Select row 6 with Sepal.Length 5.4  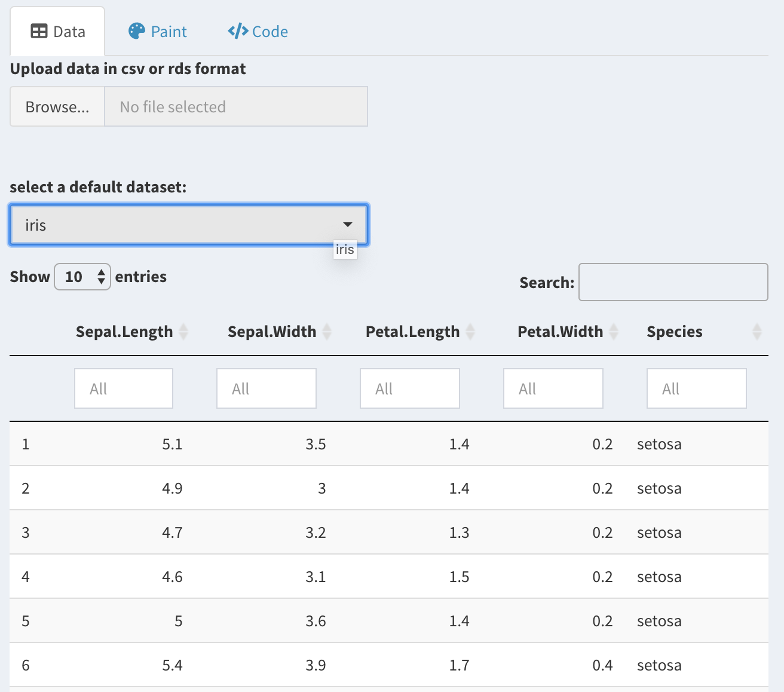[x=388, y=665]
